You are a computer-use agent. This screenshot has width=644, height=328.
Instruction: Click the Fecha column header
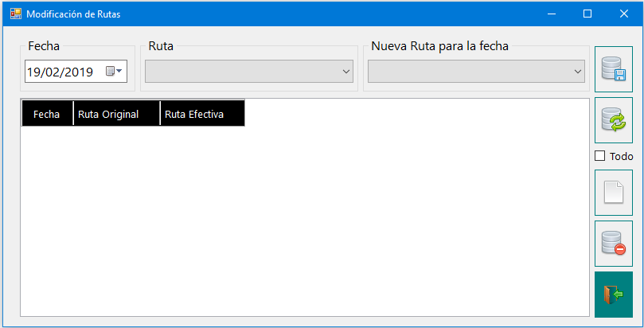pos(47,113)
